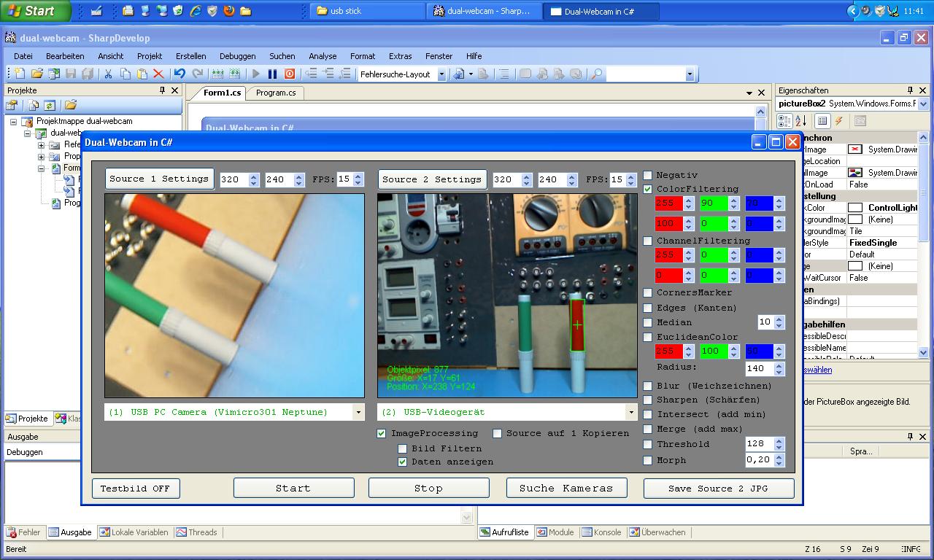Sort properties alphabetically with A-Z icon
The height and width of the screenshot is (560, 934).
pyautogui.click(x=800, y=121)
